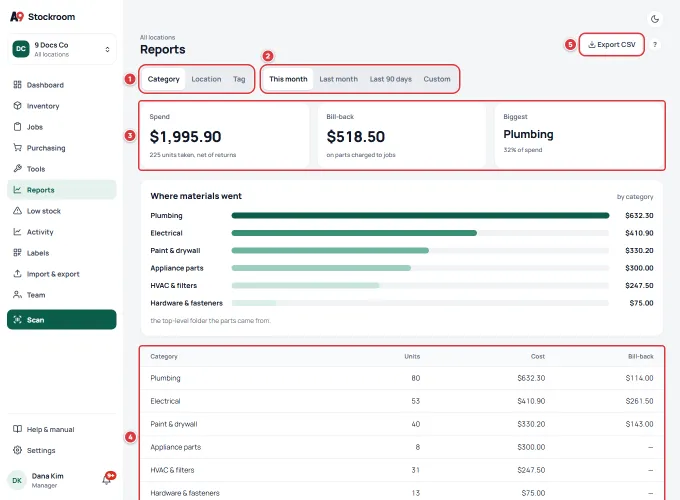Click the Help & manual book icon

(17, 429)
